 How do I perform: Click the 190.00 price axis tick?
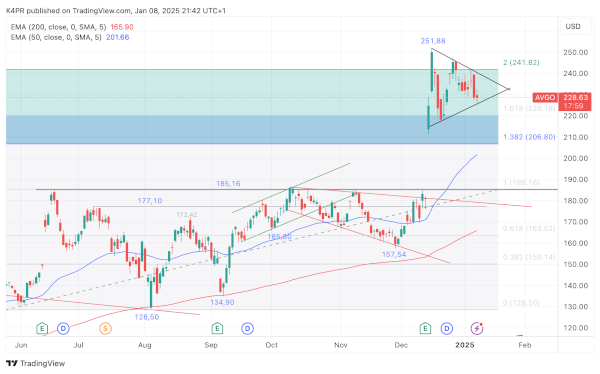pyautogui.click(x=576, y=179)
